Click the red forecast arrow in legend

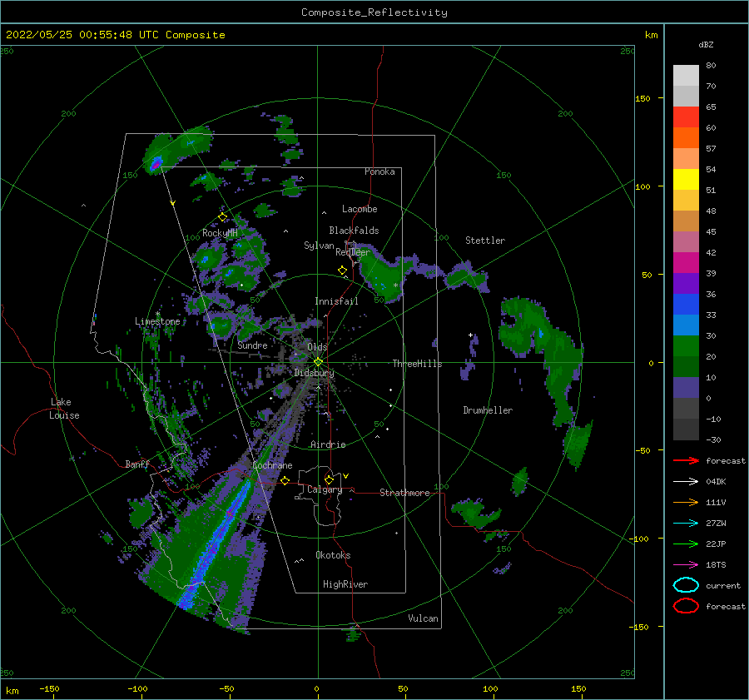(x=686, y=460)
